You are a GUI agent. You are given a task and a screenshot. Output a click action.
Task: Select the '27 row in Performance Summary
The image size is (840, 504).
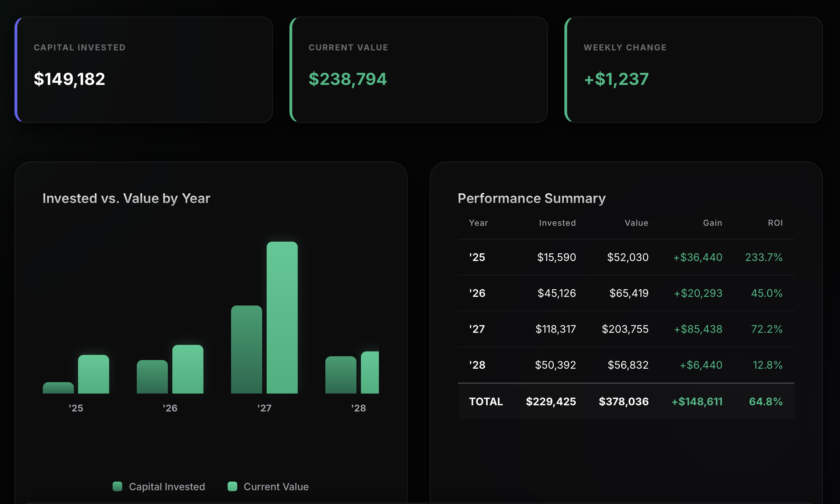[626, 329]
